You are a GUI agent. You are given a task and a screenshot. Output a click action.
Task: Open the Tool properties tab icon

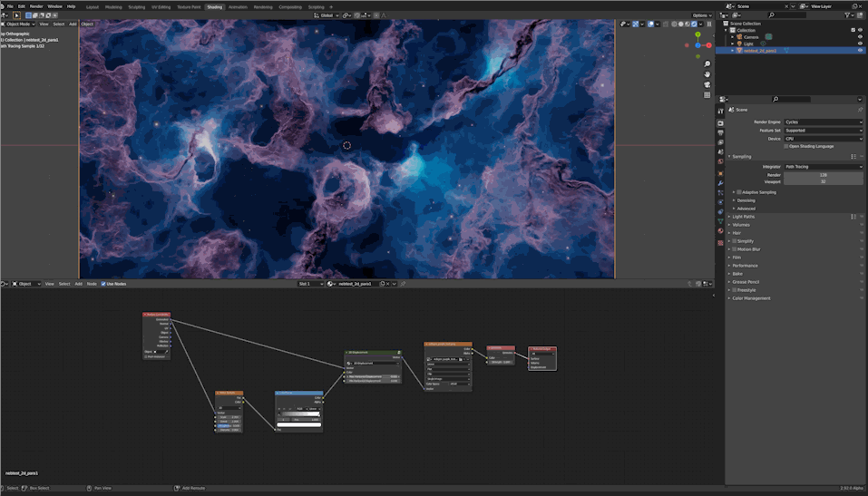point(720,112)
